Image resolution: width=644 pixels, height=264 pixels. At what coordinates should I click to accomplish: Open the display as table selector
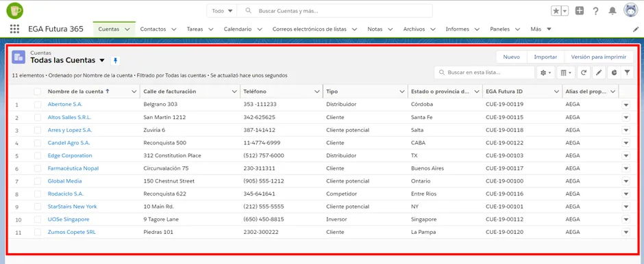566,72
